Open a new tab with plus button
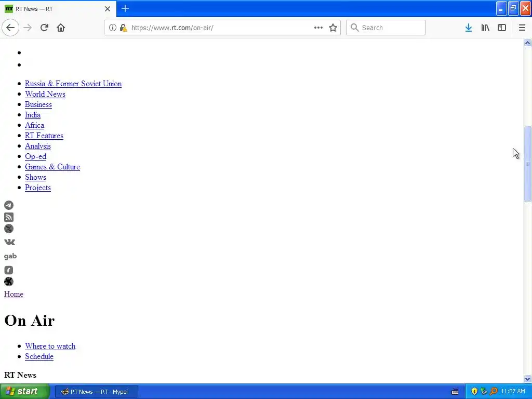Viewport: 532px width, 399px height. tap(125, 8)
